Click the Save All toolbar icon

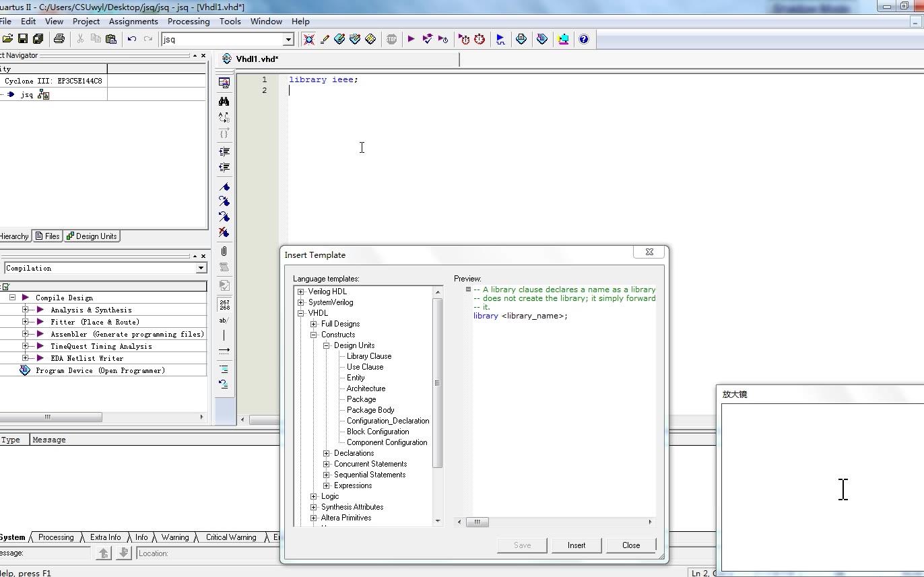38,39
